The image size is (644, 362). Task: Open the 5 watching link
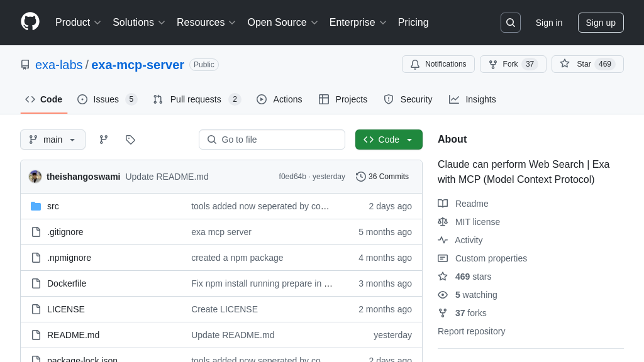coord(475,295)
